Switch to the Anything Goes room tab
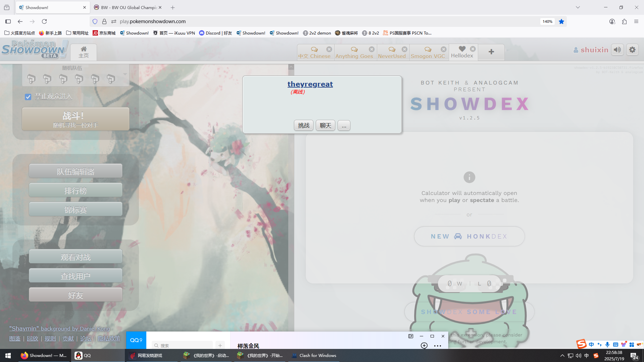 [x=354, y=53]
